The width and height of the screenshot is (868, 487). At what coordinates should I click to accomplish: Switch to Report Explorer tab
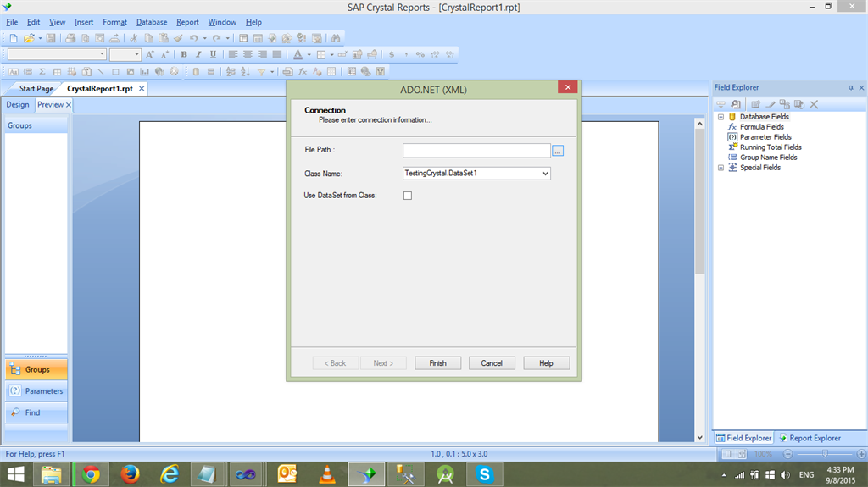pos(810,438)
